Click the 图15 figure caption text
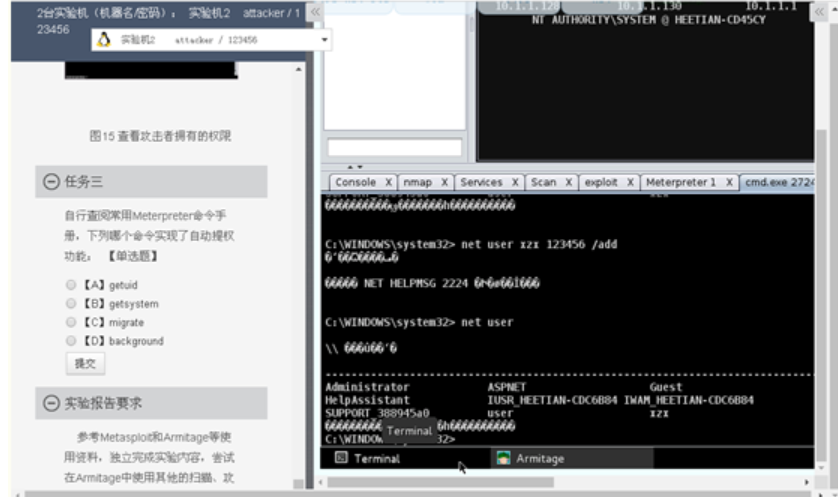838x497 pixels. [160, 136]
